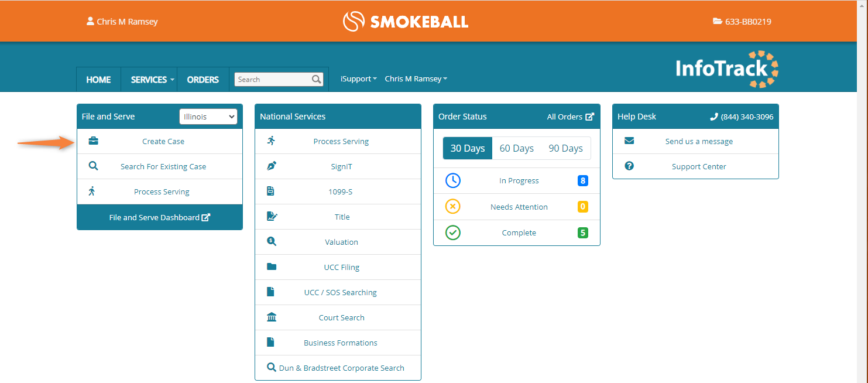Open the ORDERS menu item
Viewport: 868px width, 383px height.
click(203, 80)
